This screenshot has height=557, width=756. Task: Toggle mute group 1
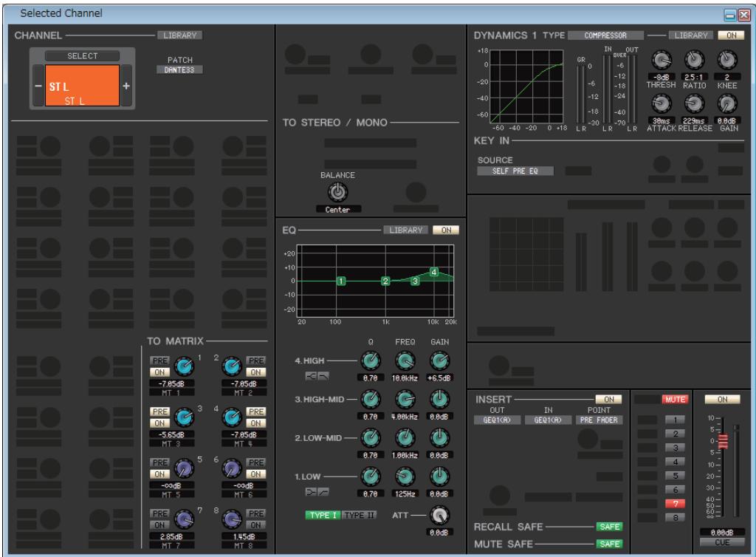coord(675,420)
